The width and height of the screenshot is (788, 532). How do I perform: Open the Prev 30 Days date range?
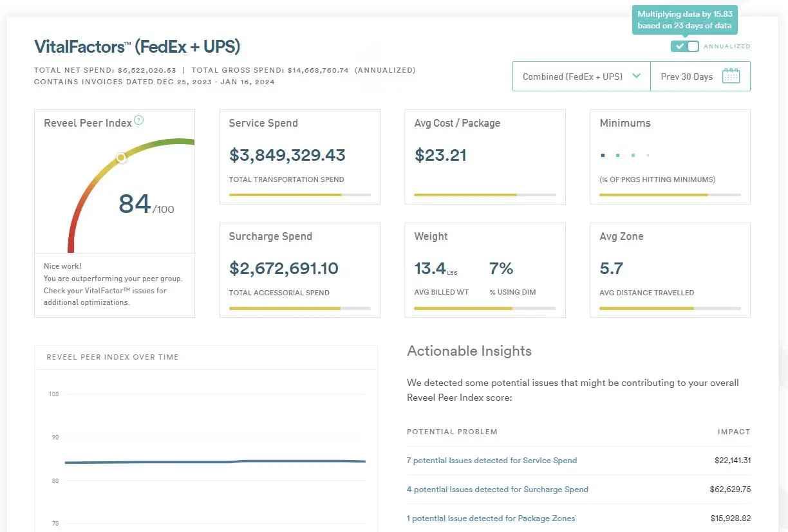point(700,77)
